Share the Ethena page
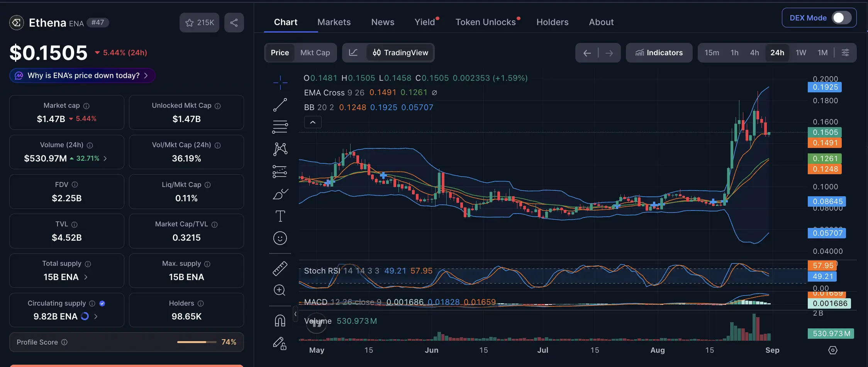 (234, 22)
